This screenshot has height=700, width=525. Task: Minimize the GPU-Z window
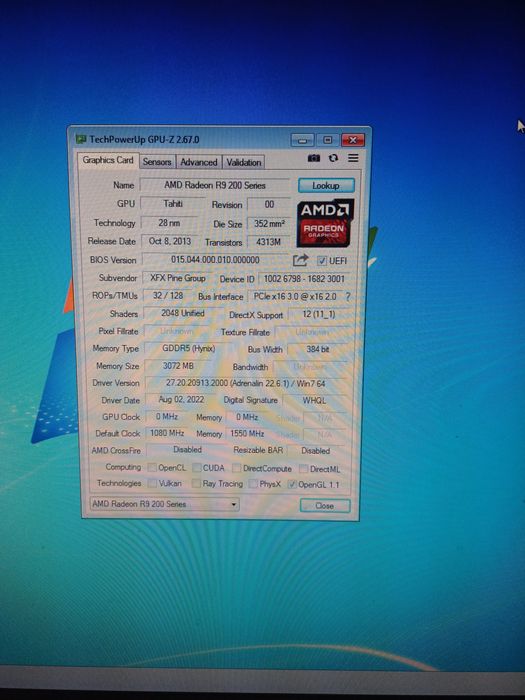click(303, 140)
